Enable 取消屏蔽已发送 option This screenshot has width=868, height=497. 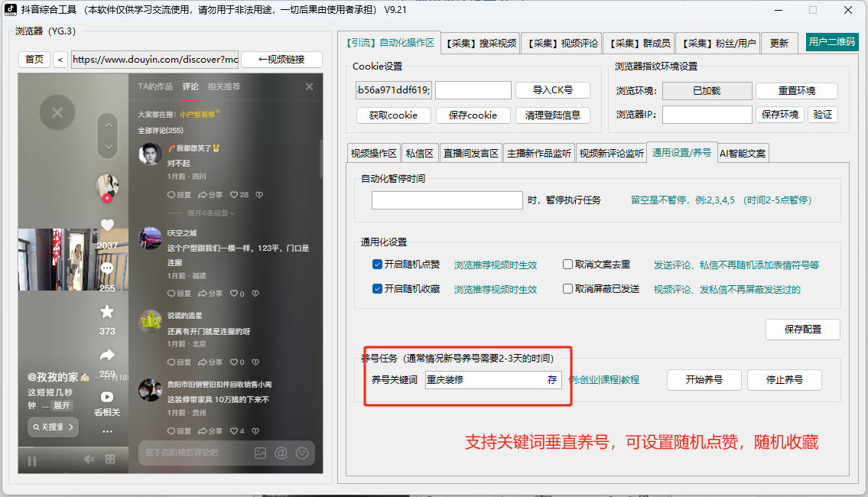click(x=567, y=288)
